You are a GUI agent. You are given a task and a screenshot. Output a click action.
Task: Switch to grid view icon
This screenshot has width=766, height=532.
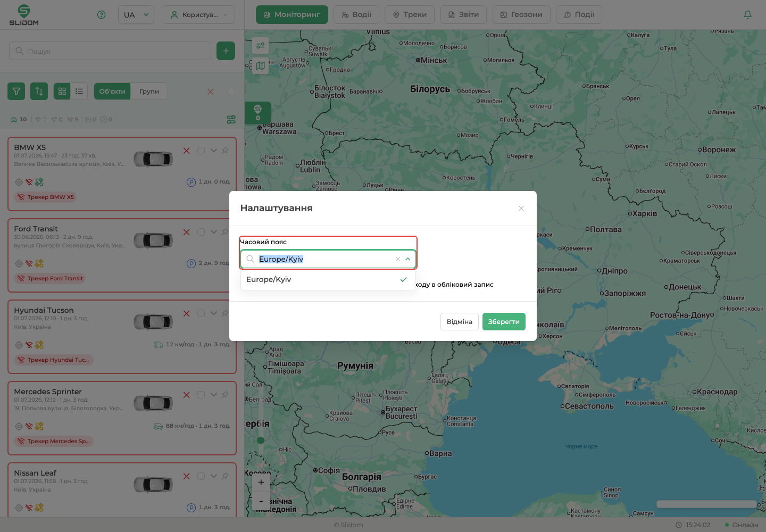62,92
